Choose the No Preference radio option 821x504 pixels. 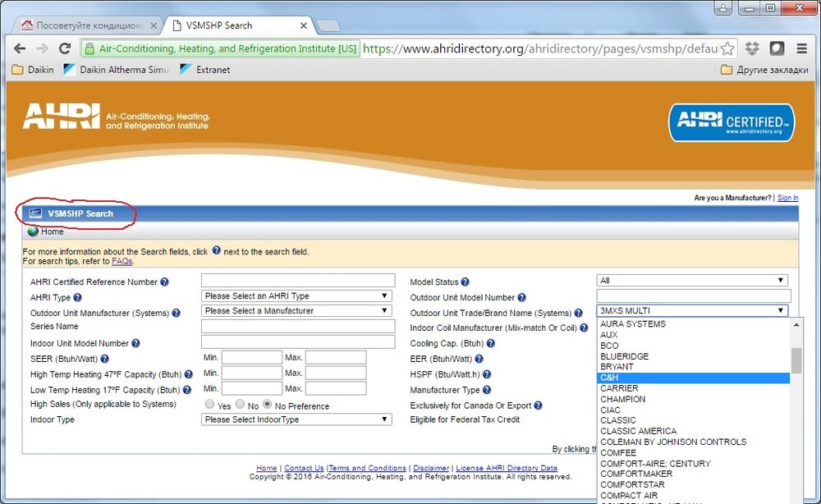[x=268, y=405]
